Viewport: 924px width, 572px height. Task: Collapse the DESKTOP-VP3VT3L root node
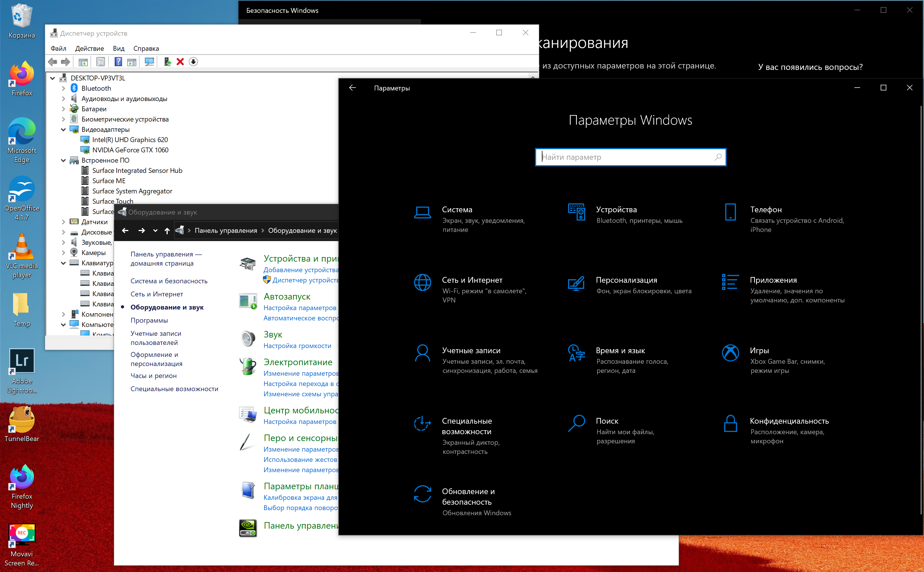point(52,78)
